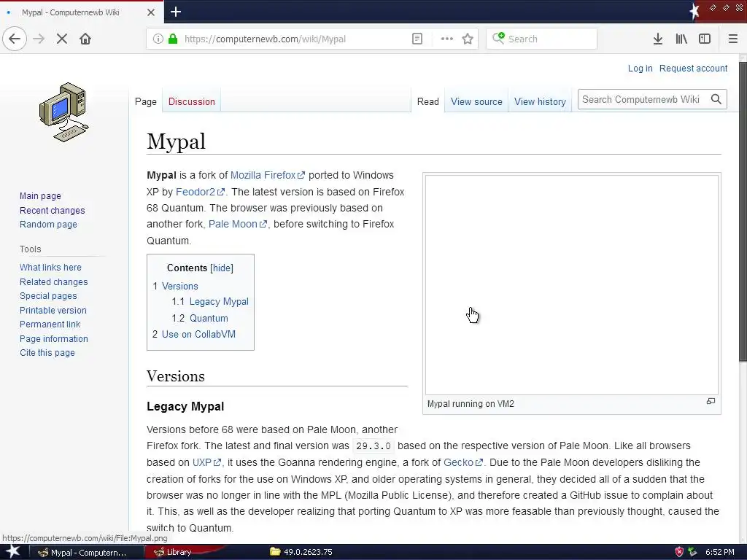
Task: Open Permanent link in Tools
Action: (50, 324)
